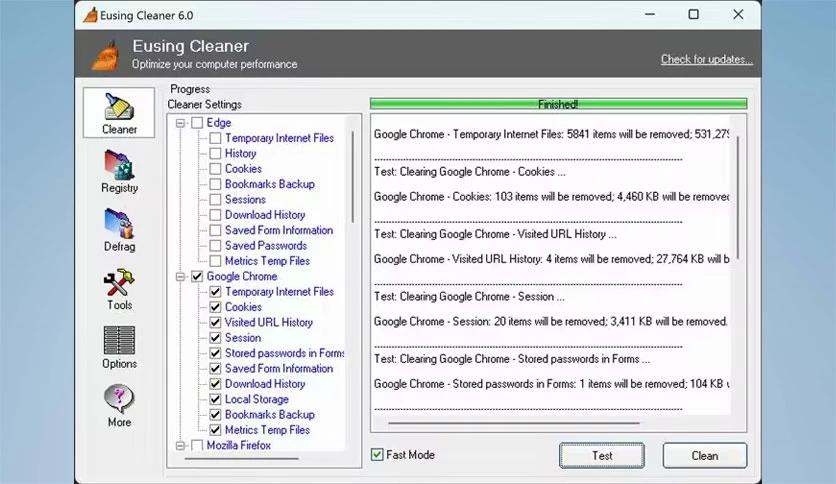
Task: Click the Clean button
Action: pos(705,456)
